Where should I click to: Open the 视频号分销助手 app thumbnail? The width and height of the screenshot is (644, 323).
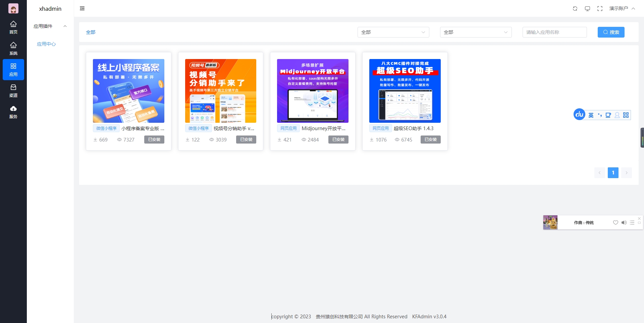click(x=221, y=91)
